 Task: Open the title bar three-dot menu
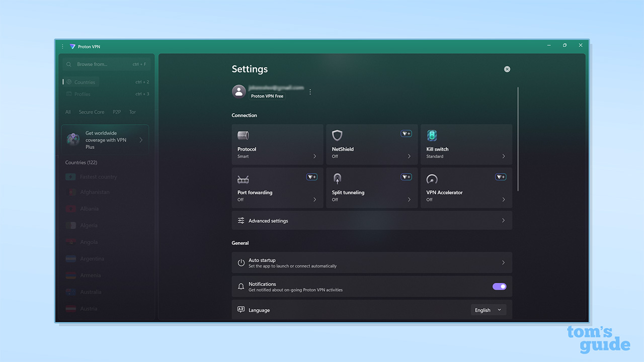(62, 47)
